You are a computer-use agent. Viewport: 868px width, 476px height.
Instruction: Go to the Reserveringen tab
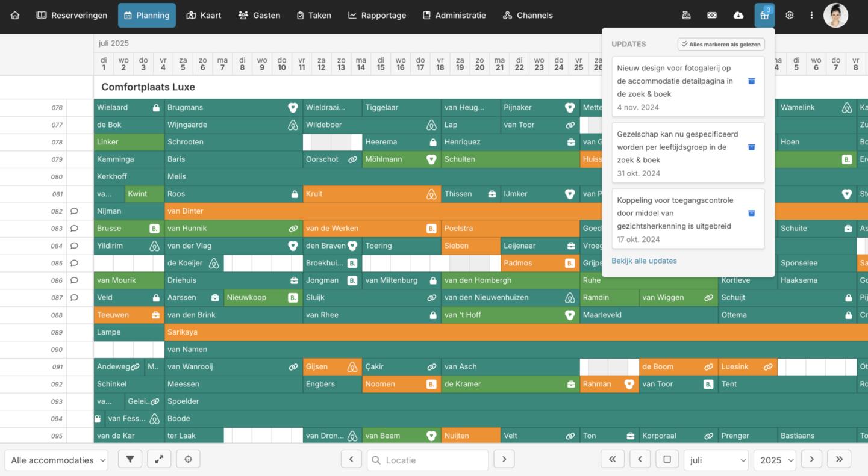pyautogui.click(x=72, y=16)
